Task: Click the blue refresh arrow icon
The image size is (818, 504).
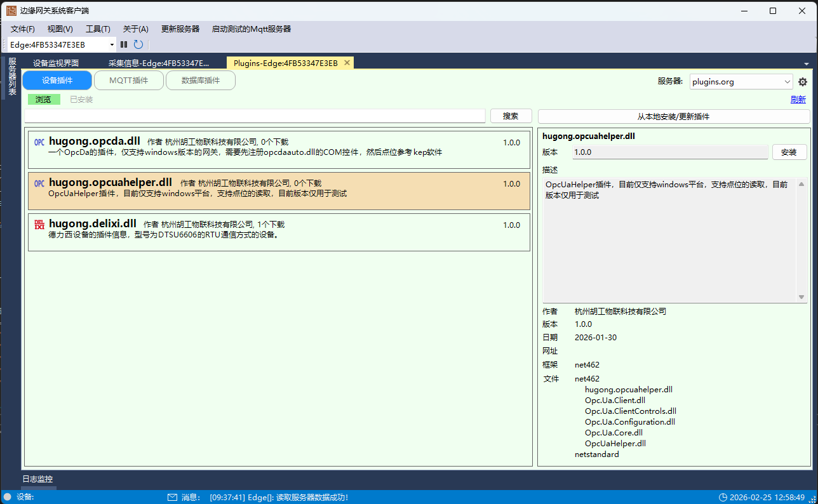Action: click(138, 44)
